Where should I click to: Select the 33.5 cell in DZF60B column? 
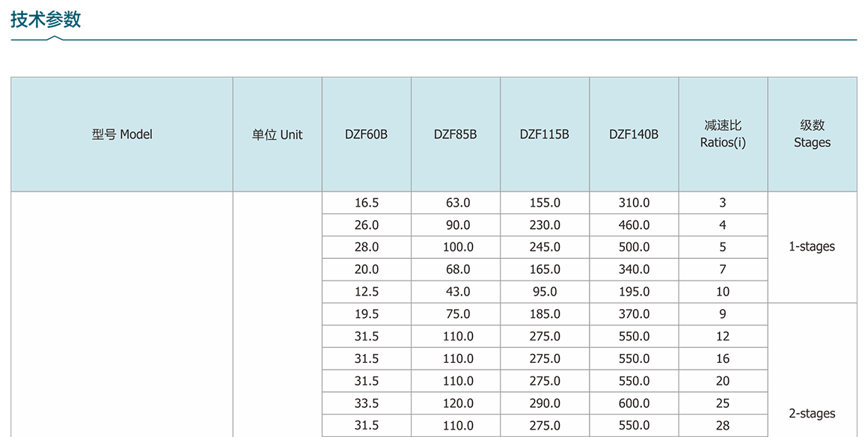[x=366, y=403]
